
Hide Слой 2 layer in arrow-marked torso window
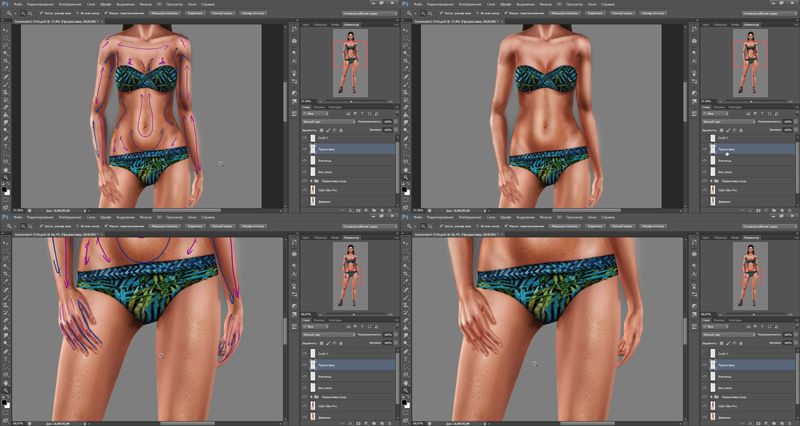(305, 138)
